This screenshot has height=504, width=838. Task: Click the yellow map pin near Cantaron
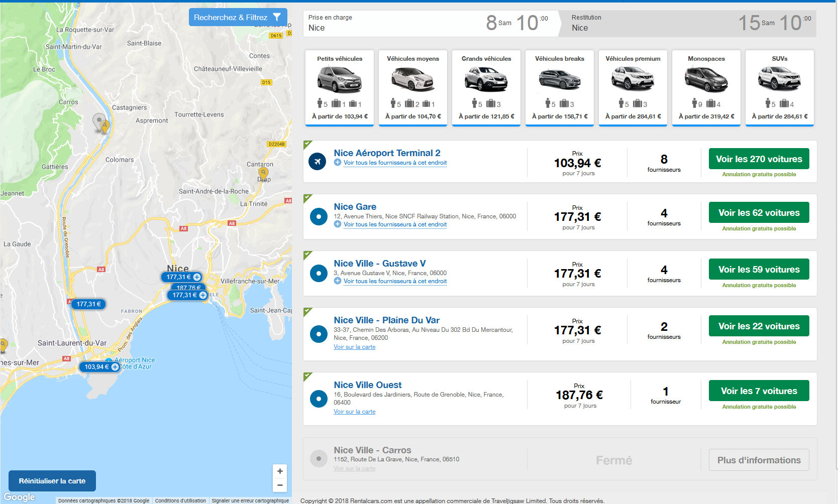[263, 174]
